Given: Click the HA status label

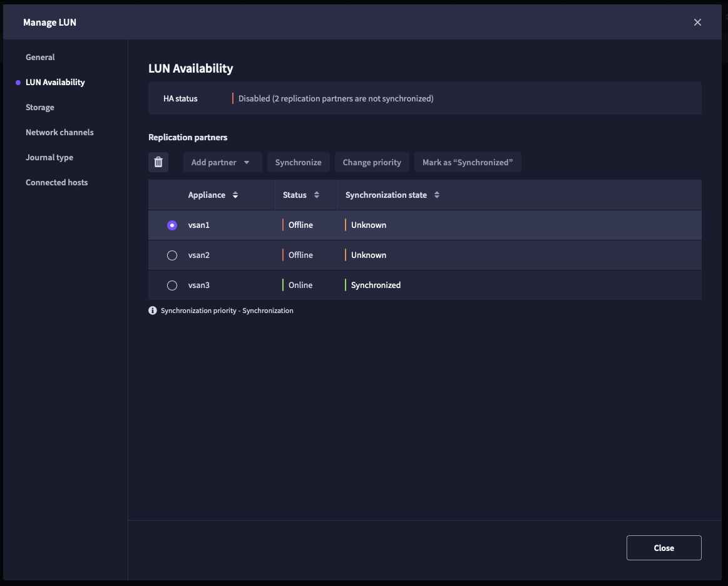Looking at the screenshot, I should [180, 98].
